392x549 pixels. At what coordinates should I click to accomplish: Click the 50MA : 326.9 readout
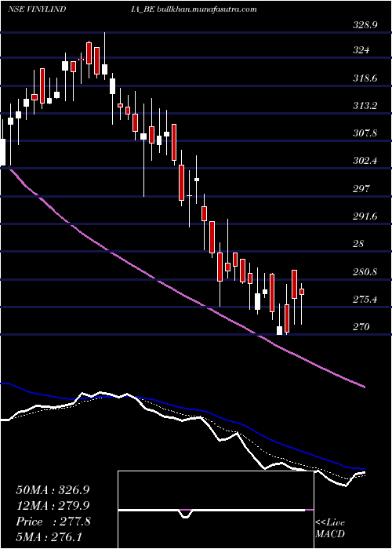[x=53, y=490]
